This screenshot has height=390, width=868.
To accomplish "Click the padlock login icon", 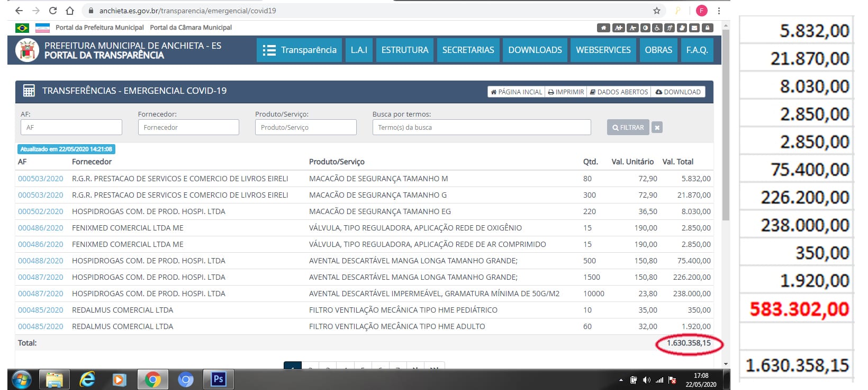I will [x=707, y=28].
